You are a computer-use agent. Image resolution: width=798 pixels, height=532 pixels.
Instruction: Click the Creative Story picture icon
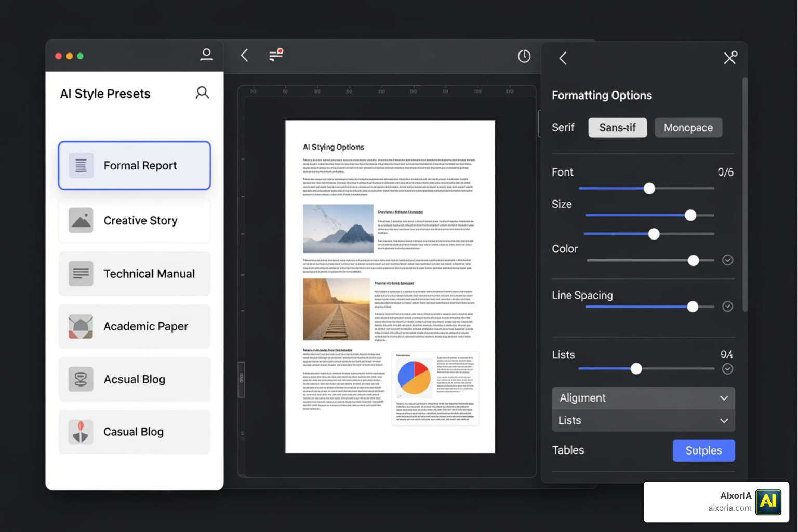point(81,220)
